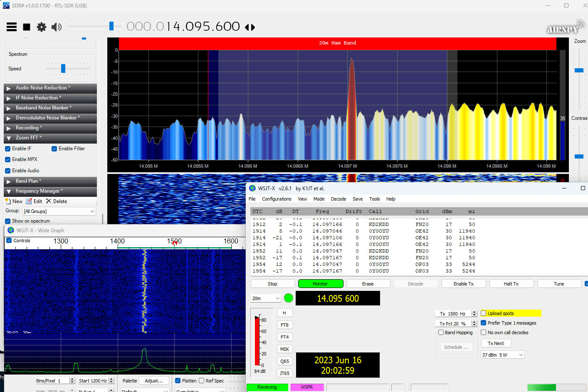Open the 20m band dropdown
This screenshot has width=588, height=392.
[266, 298]
